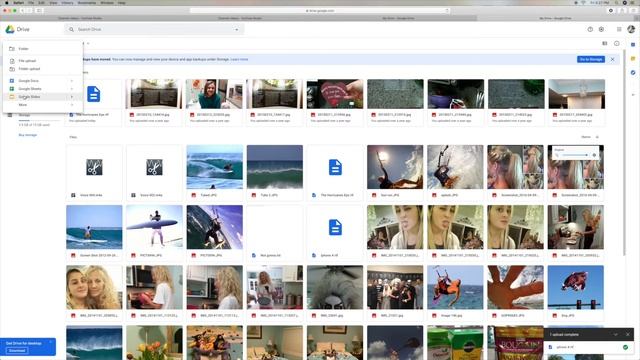The width and height of the screenshot is (640, 360).
Task: Open the Keep side panel icon
Action: [x=633, y=59]
